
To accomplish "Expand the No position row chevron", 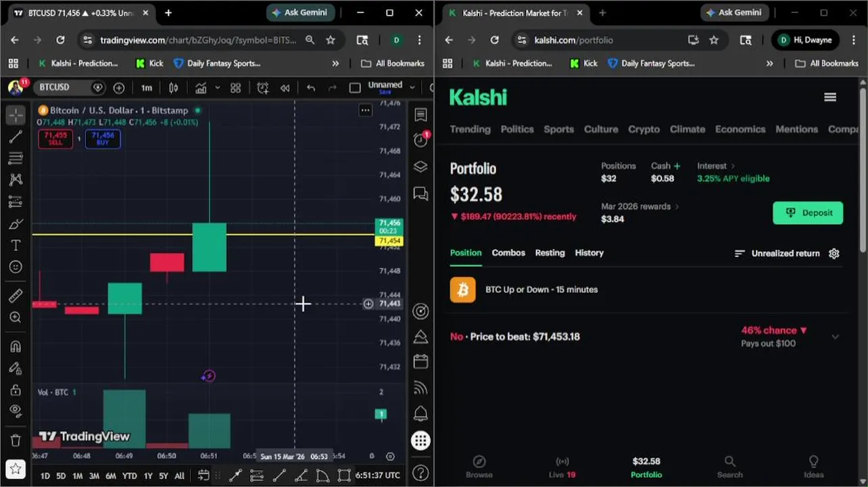I will point(835,337).
